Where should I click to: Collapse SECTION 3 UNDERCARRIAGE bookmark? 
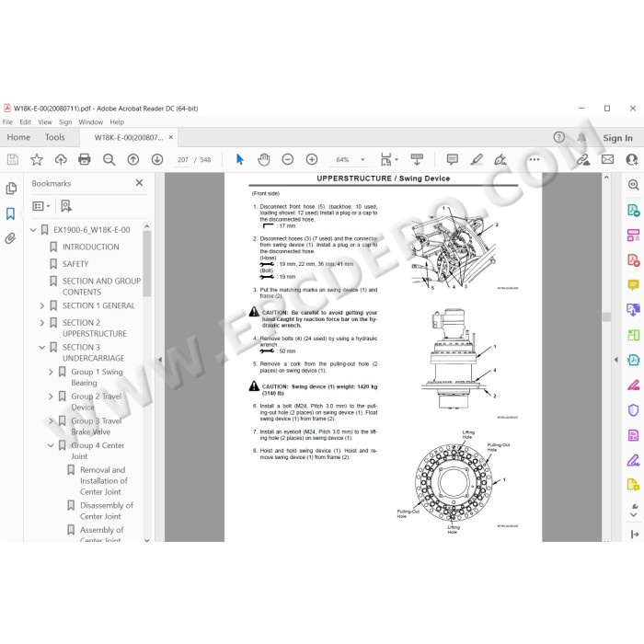point(42,348)
